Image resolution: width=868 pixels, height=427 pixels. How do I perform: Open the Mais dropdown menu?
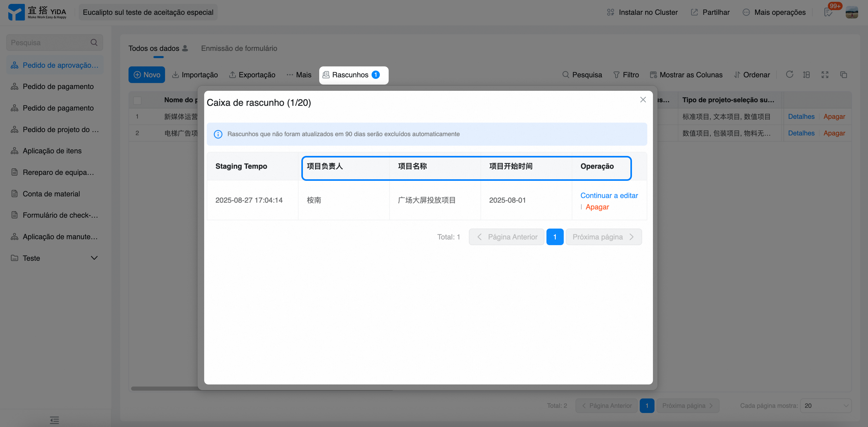299,75
